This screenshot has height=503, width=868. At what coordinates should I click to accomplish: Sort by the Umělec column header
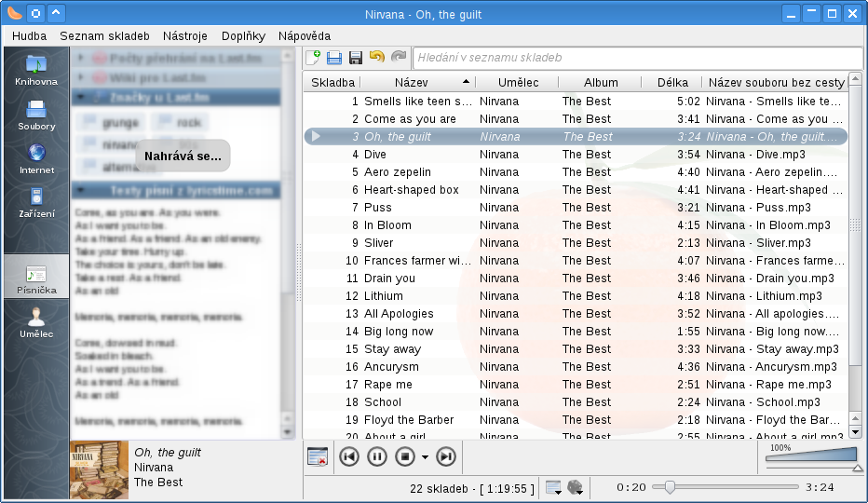pos(518,83)
